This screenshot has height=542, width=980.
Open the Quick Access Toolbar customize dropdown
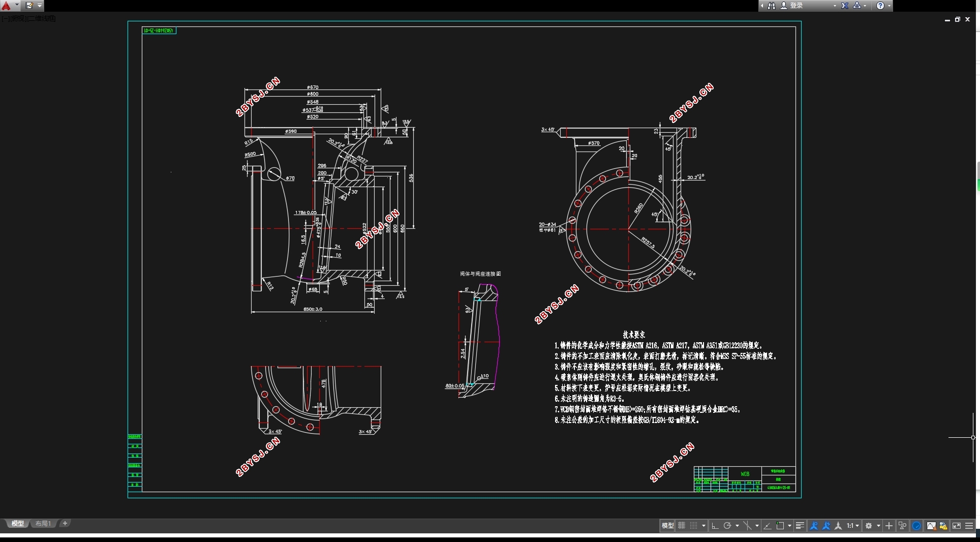(x=40, y=6)
